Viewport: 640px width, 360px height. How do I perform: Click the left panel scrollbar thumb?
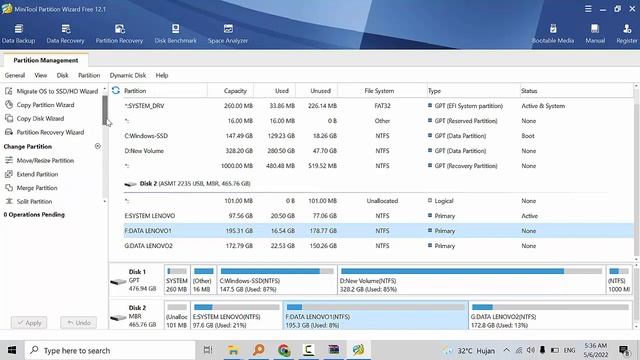[x=105, y=110]
